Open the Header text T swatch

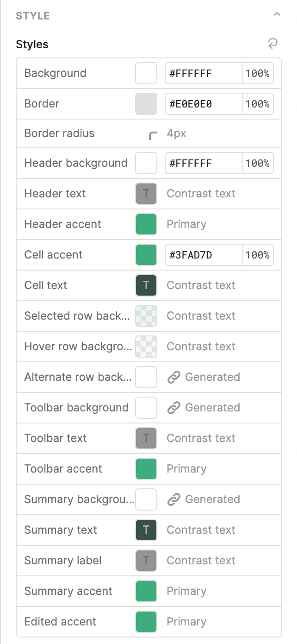[x=146, y=194]
